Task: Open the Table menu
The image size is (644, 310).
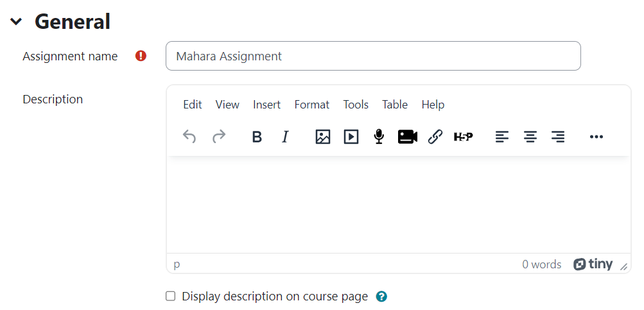Action: click(x=395, y=105)
